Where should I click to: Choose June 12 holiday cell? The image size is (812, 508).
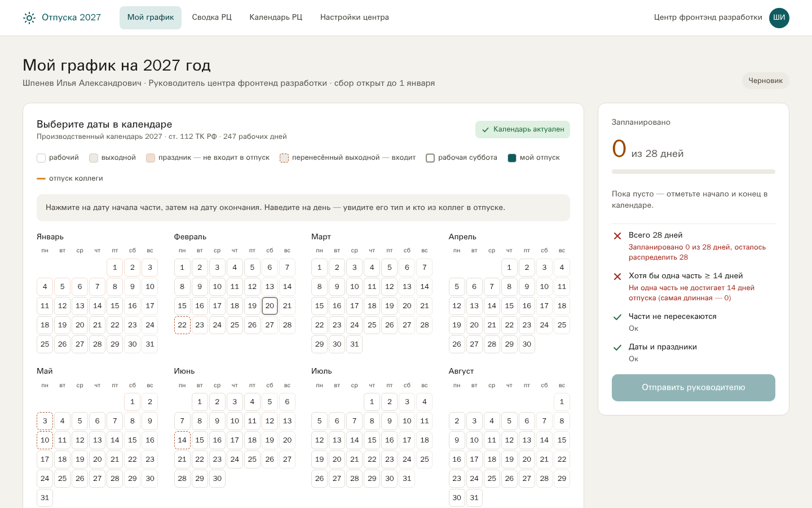pyautogui.click(x=270, y=421)
